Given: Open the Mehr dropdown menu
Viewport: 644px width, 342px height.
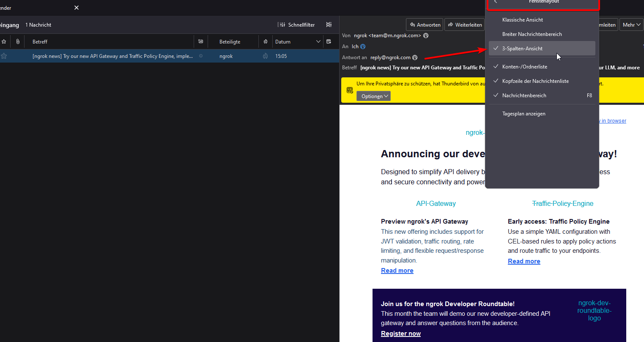Looking at the screenshot, I should coord(631,25).
